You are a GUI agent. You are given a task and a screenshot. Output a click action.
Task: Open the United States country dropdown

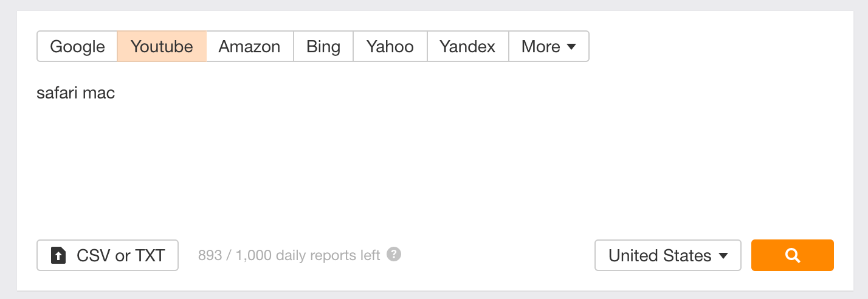pos(667,255)
